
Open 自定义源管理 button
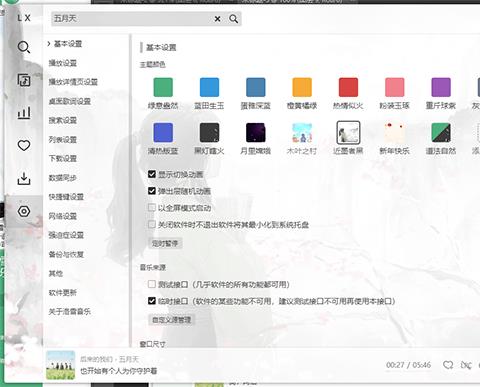click(x=172, y=320)
